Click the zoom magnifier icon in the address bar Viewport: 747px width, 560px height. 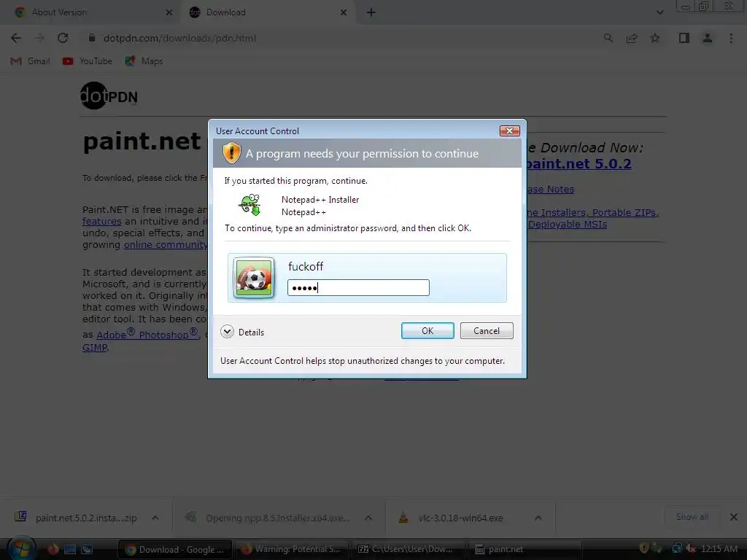coord(608,38)
